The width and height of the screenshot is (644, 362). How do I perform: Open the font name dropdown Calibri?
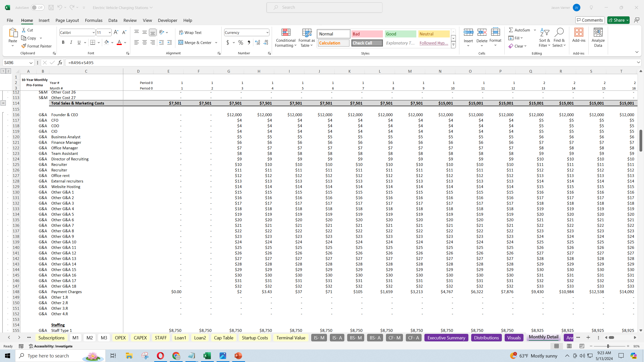click(93, 32)
